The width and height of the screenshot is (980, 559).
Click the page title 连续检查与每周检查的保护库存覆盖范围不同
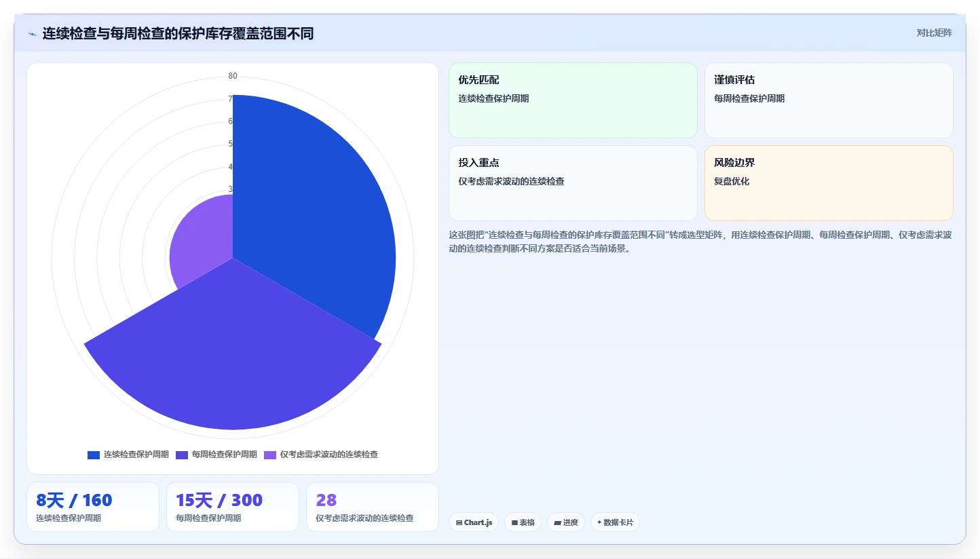click(x=178, y=33)
